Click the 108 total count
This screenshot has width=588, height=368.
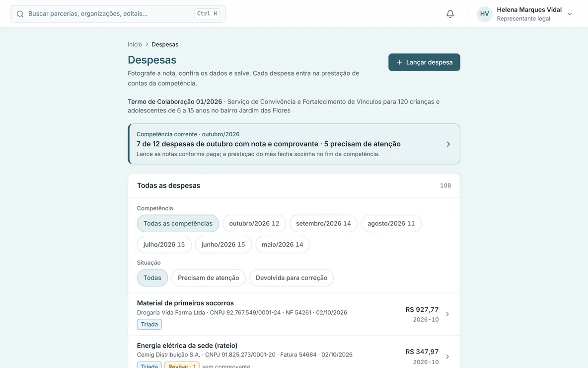click(445, 185)
